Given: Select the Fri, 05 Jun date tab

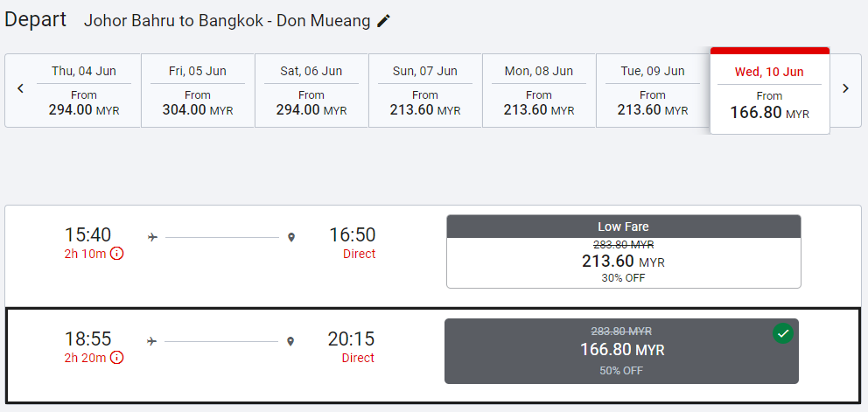Looking at the screenshot, I should pos(198,90).
